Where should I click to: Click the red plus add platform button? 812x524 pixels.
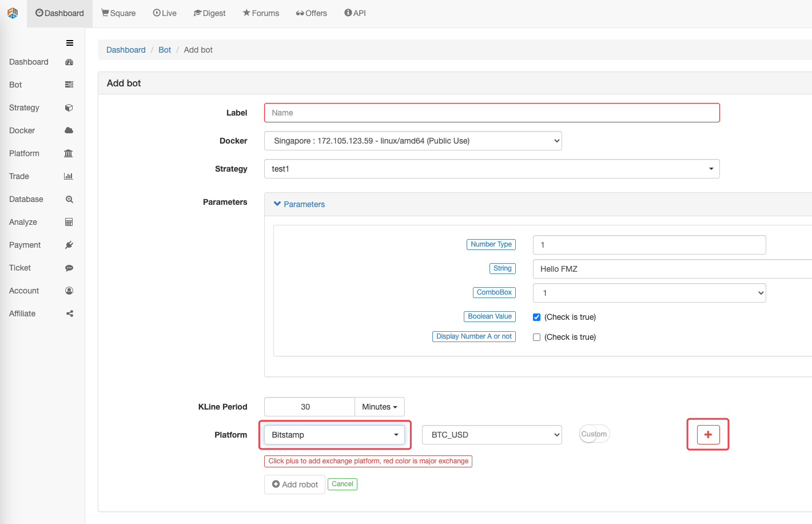[x=708, y=435]
